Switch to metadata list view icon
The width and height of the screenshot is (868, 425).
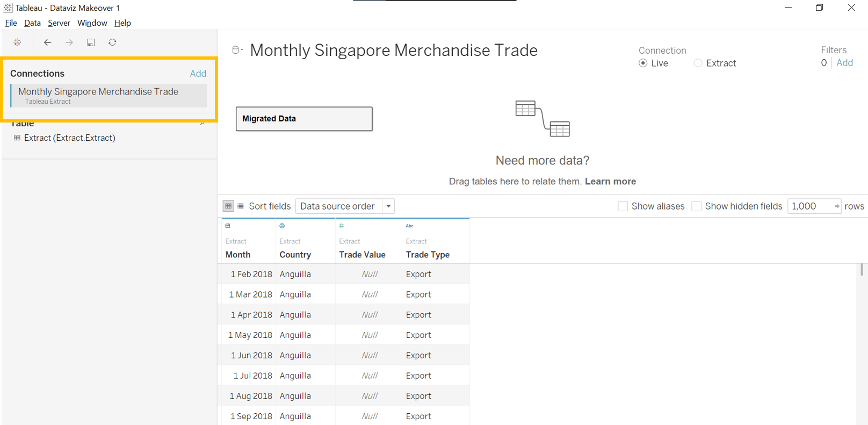tap(241, 206)
